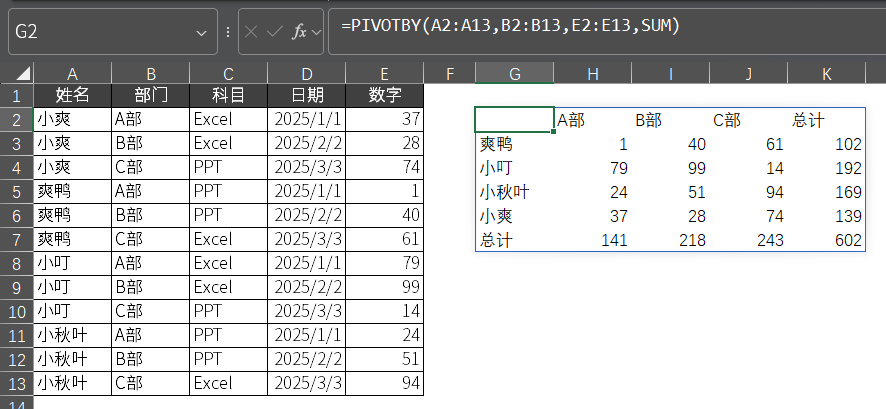Select row 7 header
This screenshot has width=886, height=409.
tap(17, 240)
